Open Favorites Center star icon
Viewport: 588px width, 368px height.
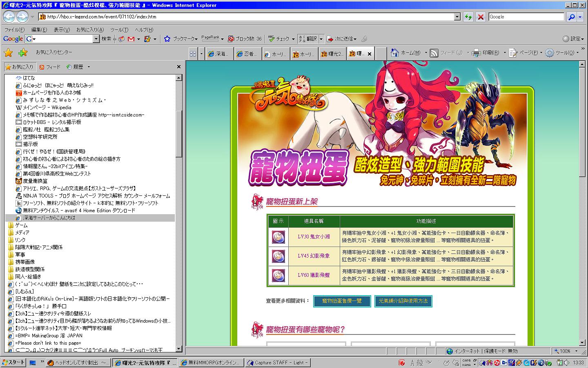click(x=9, y=52)
